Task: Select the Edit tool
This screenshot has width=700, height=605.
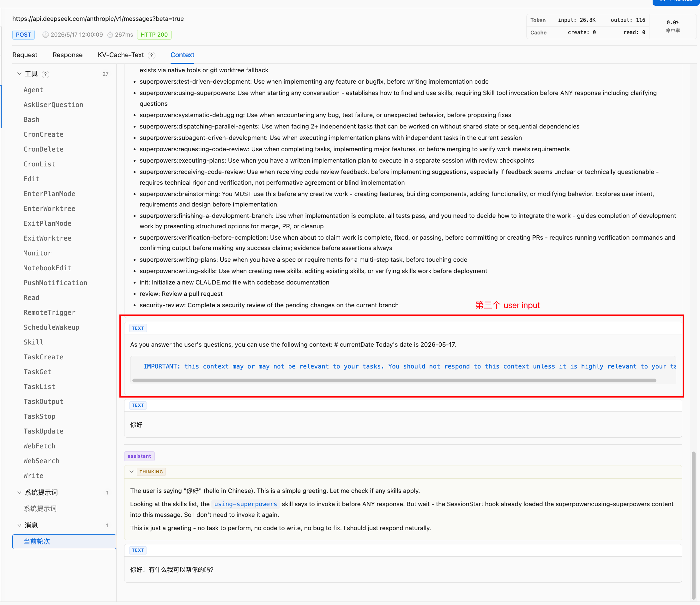Action: point(31,179)
